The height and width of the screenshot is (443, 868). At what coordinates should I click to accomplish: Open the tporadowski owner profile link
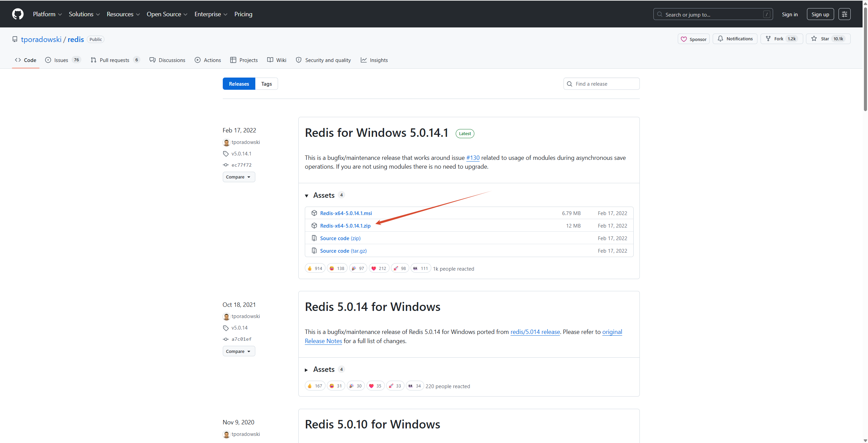41,39
